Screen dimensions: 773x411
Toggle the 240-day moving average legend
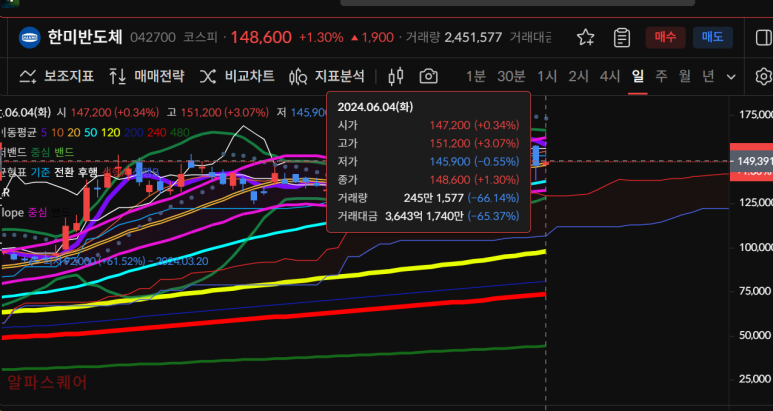pyautogui.click(x=155, y=132)
